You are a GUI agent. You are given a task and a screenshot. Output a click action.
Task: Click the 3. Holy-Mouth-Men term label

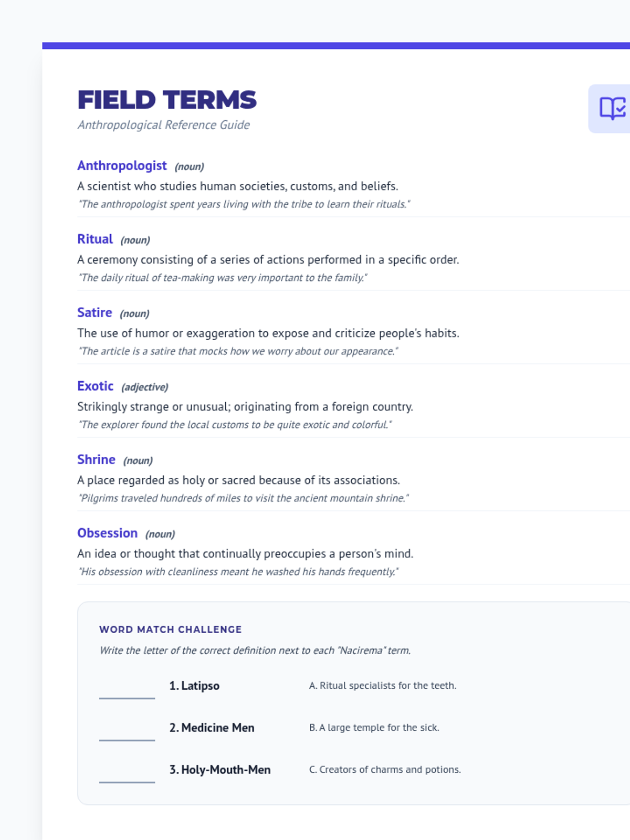click(x=220, y=770)
